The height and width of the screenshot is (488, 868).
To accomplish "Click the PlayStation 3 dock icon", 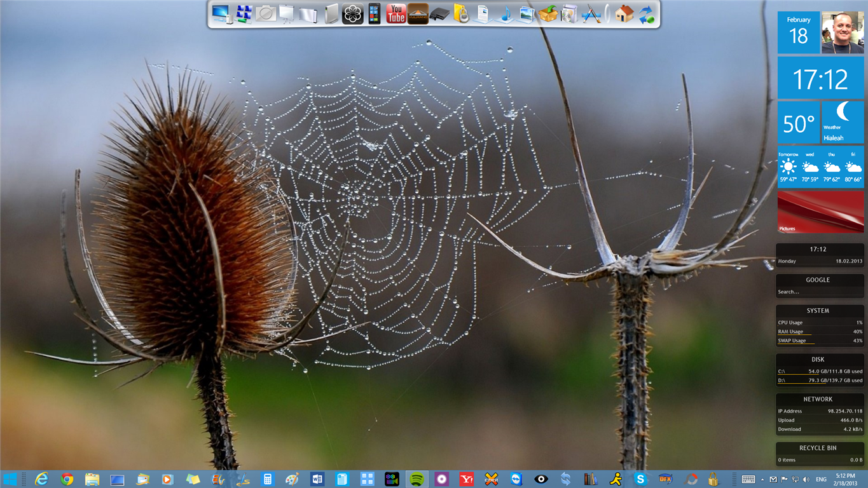I will (x=439, y=14).
